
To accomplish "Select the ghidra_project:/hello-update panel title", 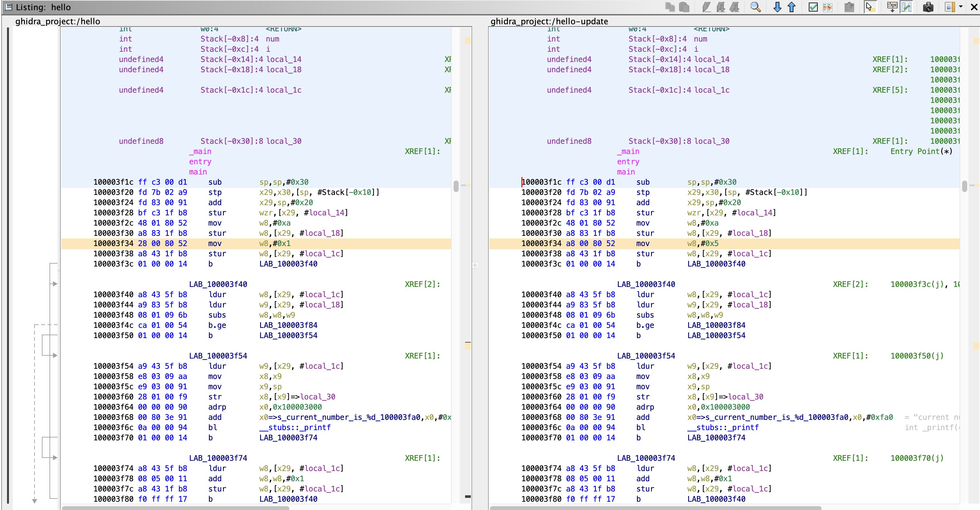I will pos(549,21).
